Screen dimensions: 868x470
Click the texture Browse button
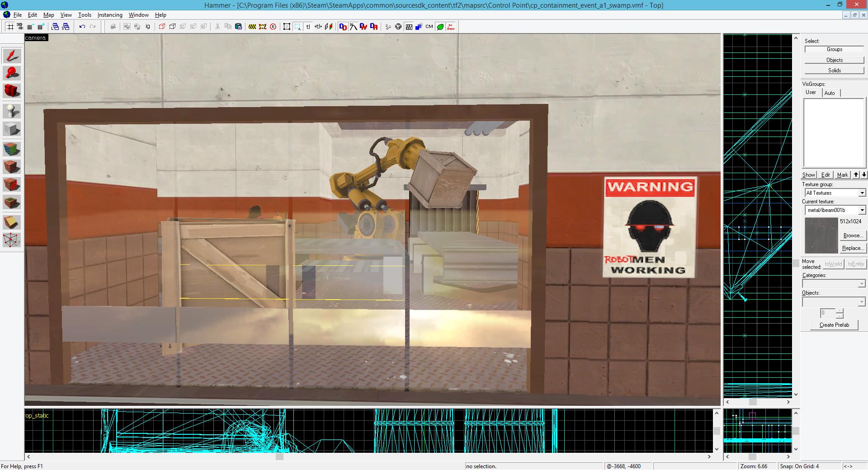click(x=853, y=235)
